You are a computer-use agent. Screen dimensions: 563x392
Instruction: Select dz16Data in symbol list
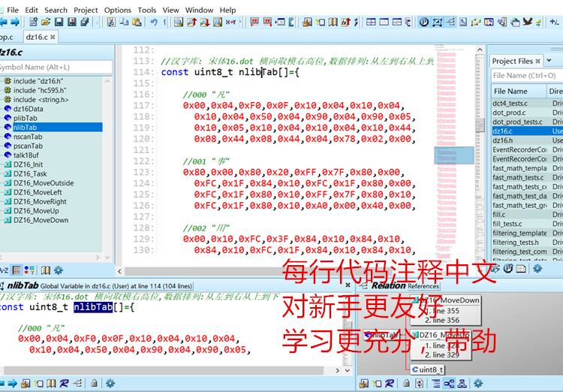(x=28, y=109)
